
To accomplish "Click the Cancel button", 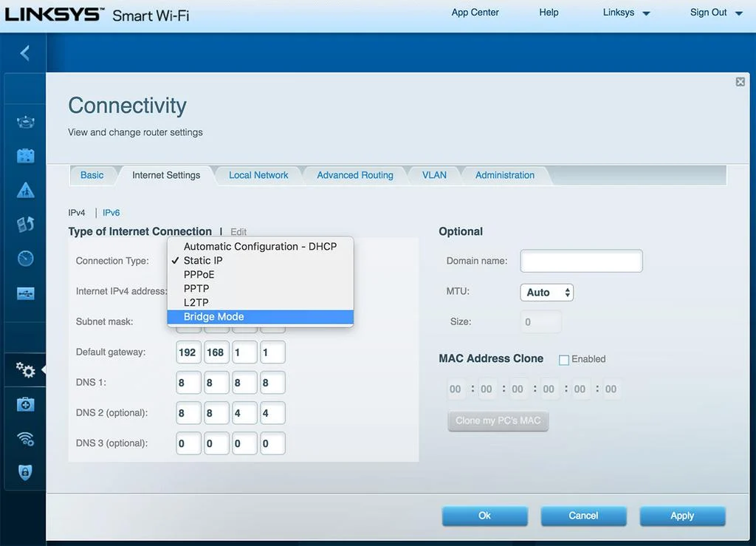I will (x=583, y=516).
